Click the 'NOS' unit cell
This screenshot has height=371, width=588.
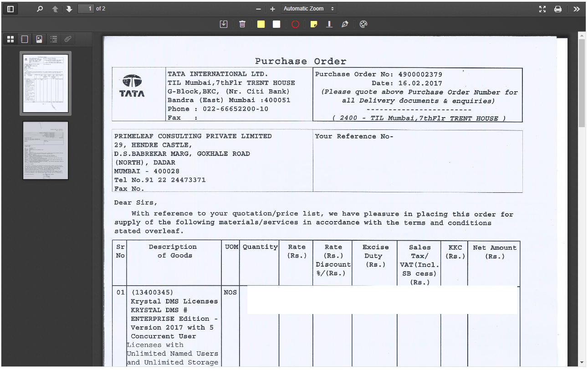point(230,293)
